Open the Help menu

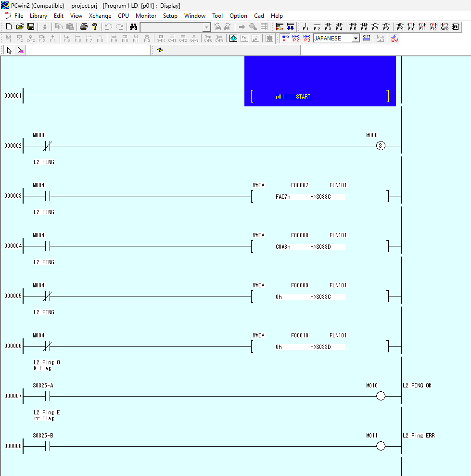coord(277,16)
